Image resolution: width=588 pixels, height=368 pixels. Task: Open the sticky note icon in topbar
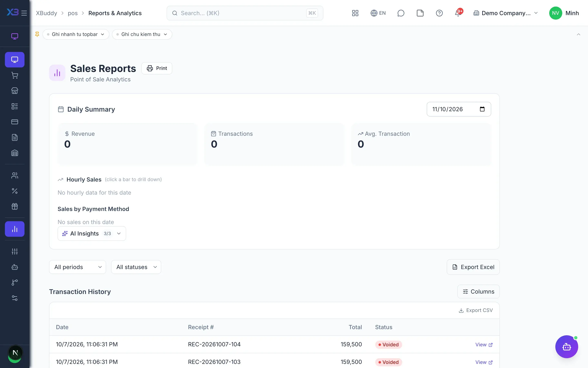tap(420, 13)
